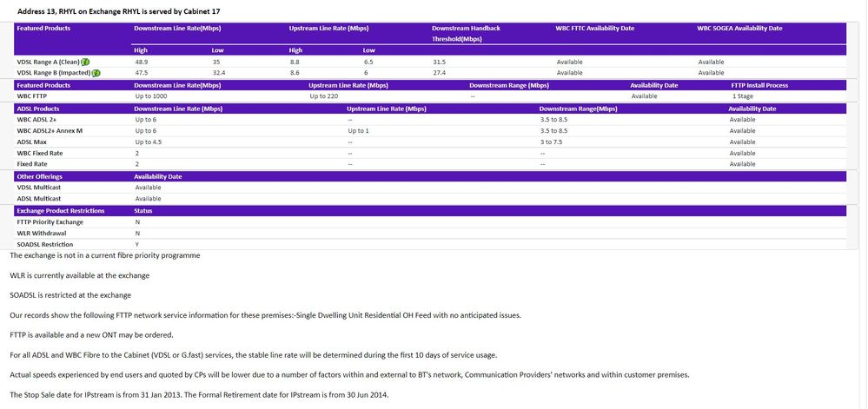This screenshot has width=868, height=409.
Task: Click the WBC SOGEA Availability Date header
Action: 739,28
